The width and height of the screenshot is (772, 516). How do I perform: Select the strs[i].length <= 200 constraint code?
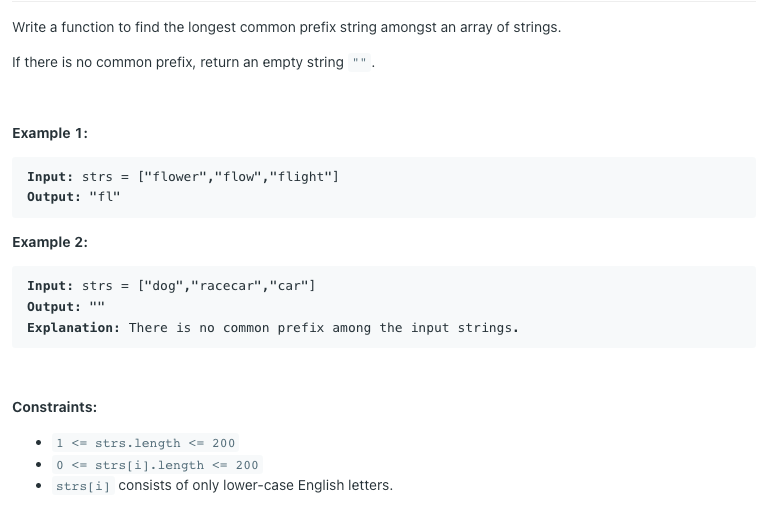pos(157,465)
